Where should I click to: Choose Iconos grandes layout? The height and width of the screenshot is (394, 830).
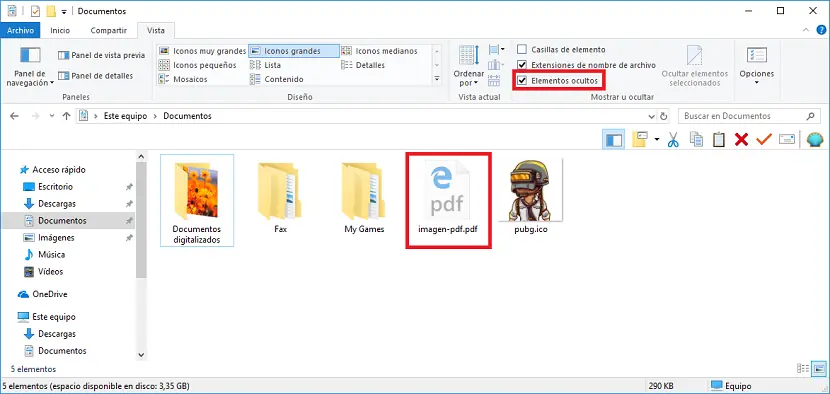(x=294, y=51)
